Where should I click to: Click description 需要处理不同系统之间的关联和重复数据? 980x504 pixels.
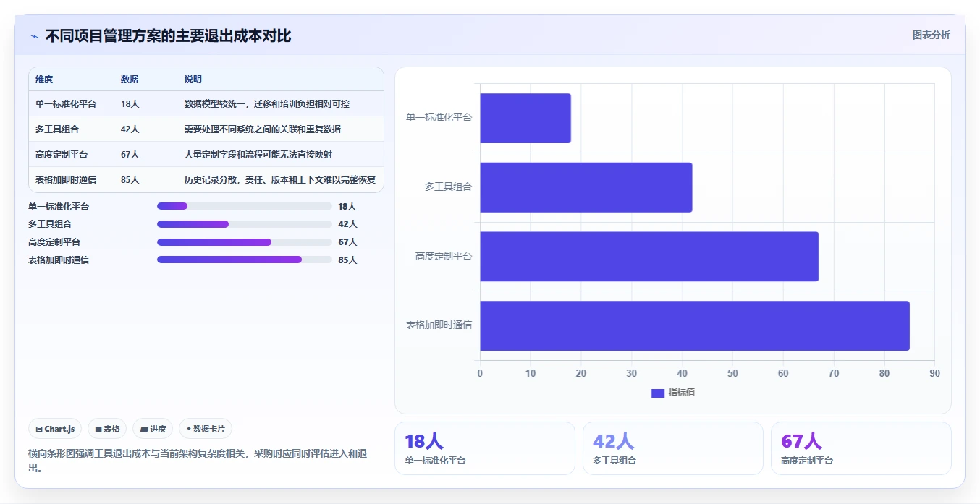pos(263,129)
